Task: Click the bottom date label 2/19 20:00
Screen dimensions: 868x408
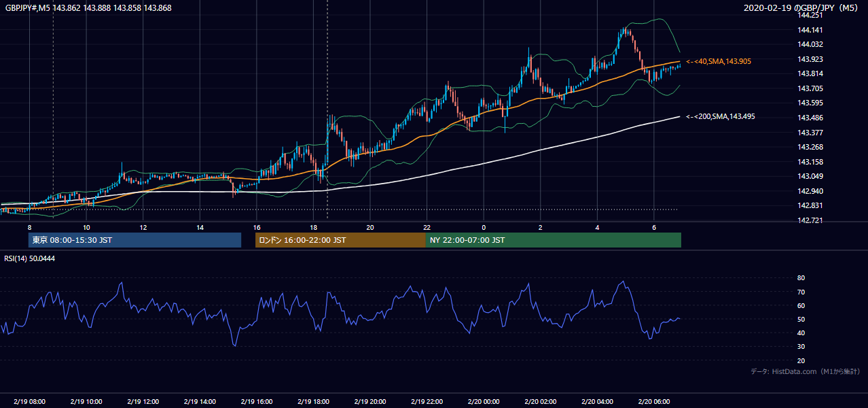Action: (369, 401)
